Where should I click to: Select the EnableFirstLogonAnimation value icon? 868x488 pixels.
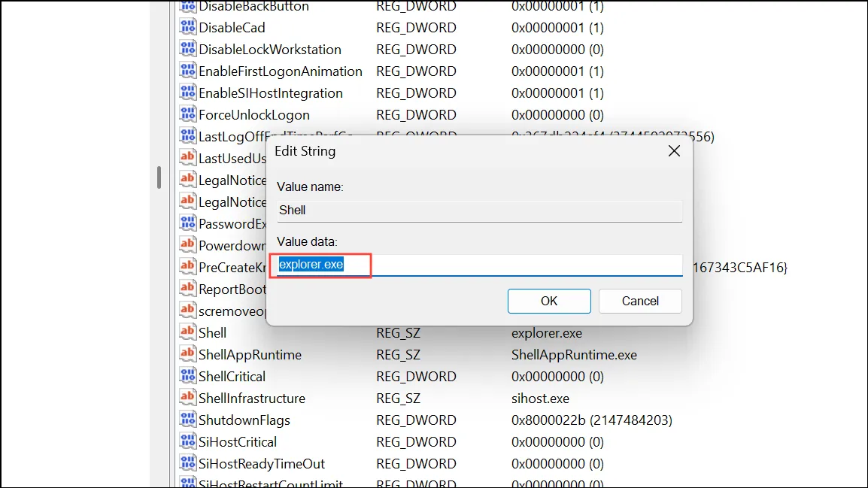pyautogui.click(x=187, y=71)
